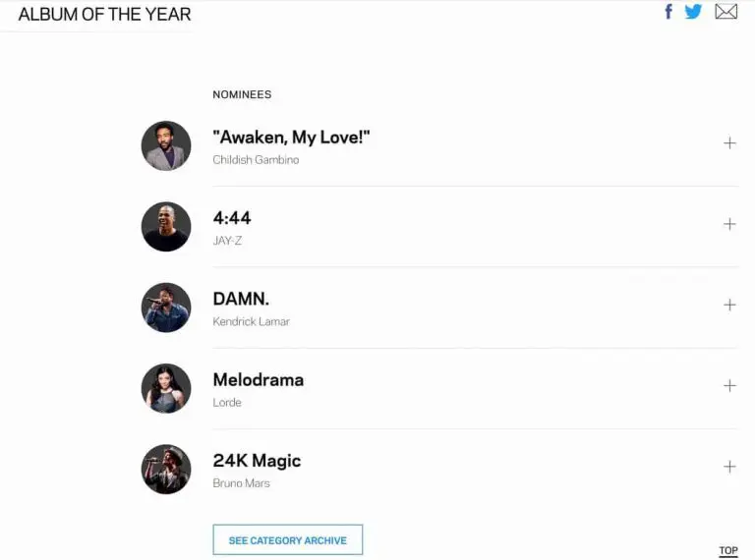Click Childish Gambino's photo thumbnail

pyautogui.click(x=165, y=145)
